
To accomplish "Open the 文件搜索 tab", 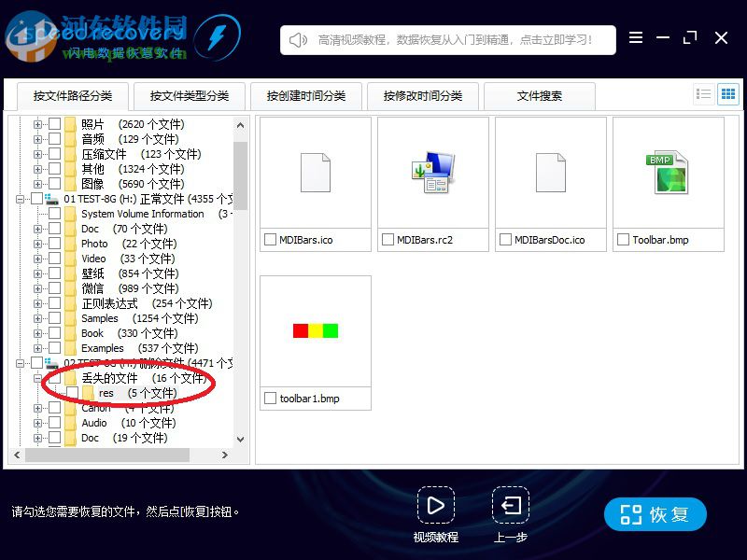I will click(x=541, y=95).
